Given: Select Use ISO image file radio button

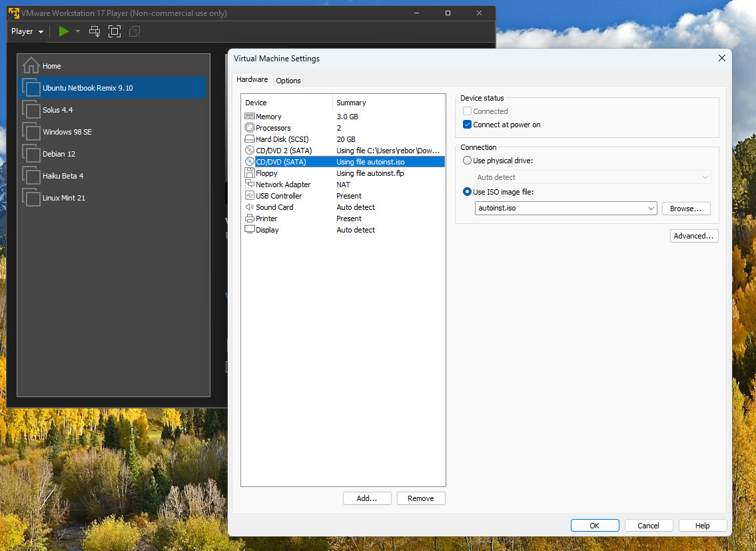Looking at the screenshot, I should coord(467,191).
